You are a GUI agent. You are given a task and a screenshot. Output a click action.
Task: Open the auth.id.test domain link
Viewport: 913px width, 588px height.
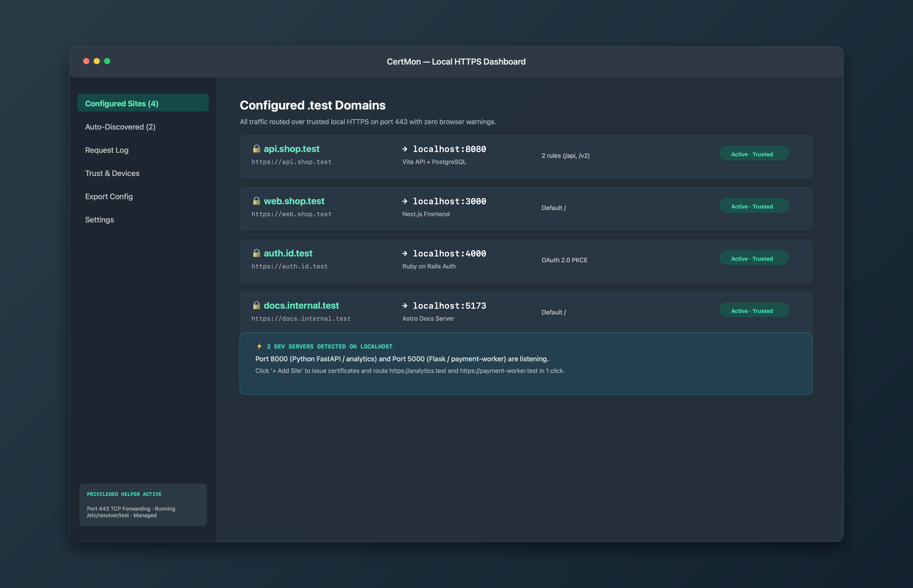coord(288,254)
